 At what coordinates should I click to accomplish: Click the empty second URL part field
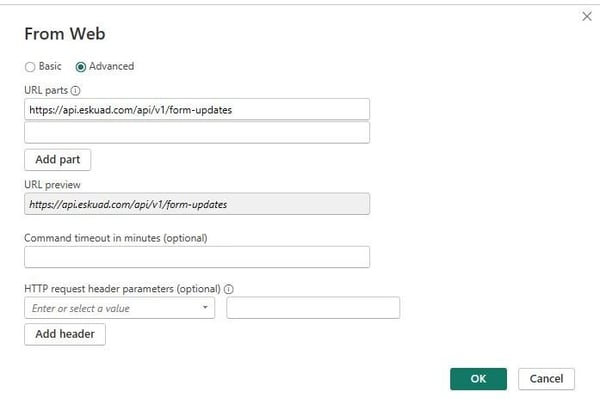pos(197,132)
